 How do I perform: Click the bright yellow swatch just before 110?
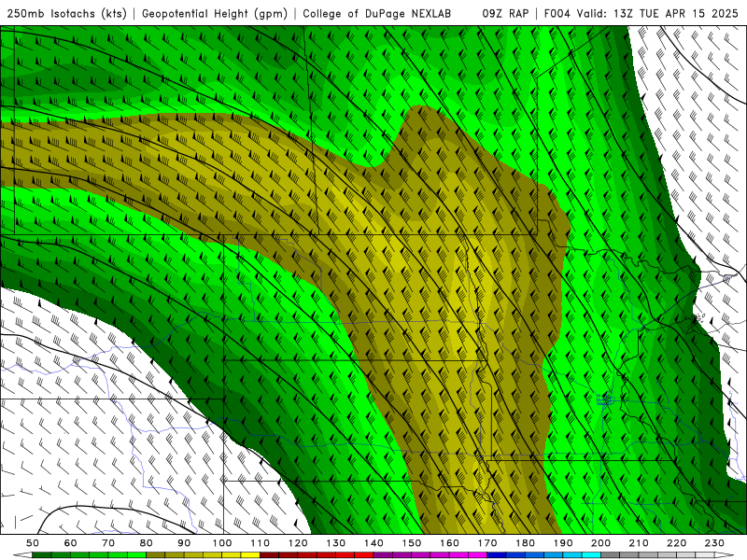coord(250,555)
